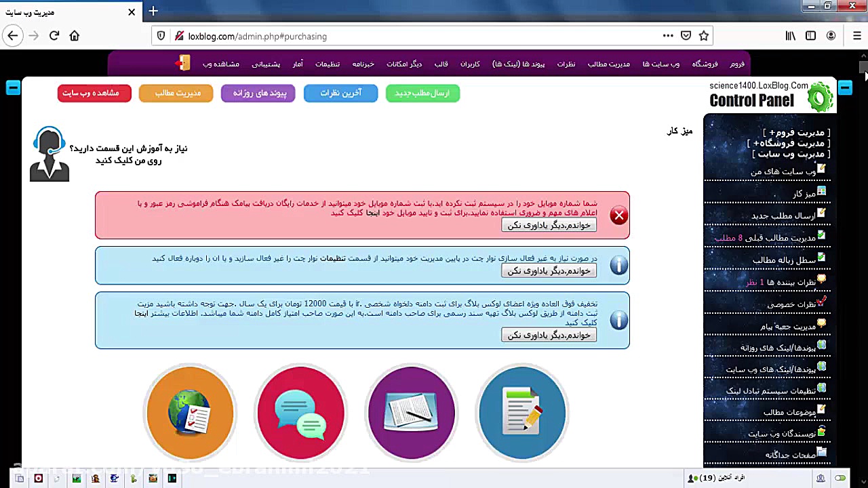Click the orange globe website icon
Viewport: 868px width, 488px height.
coord(190,412)
